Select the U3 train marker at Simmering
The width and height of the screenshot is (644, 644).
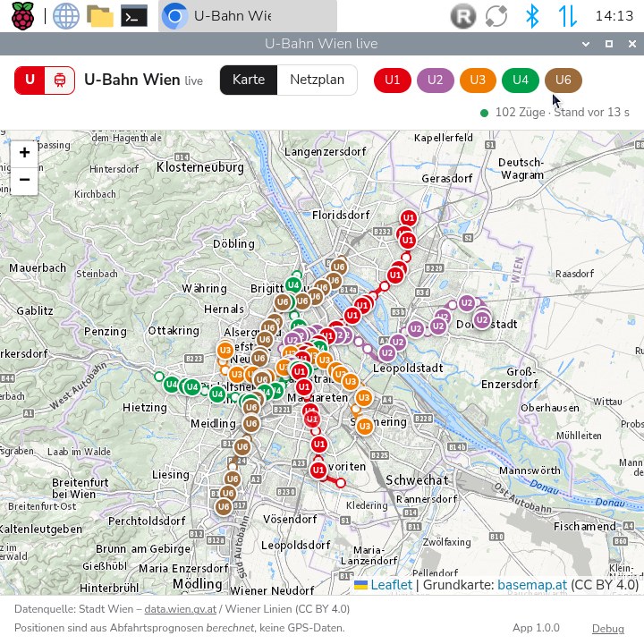tap(364, 427)
